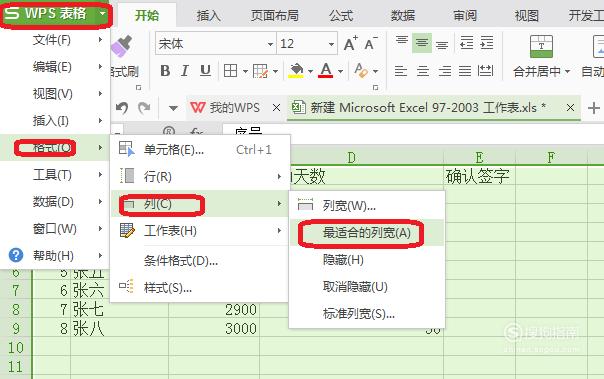Click the clear format eraser icon
Image resolution: width=604 pixels, height=379 pixels.
coord(361,71)
